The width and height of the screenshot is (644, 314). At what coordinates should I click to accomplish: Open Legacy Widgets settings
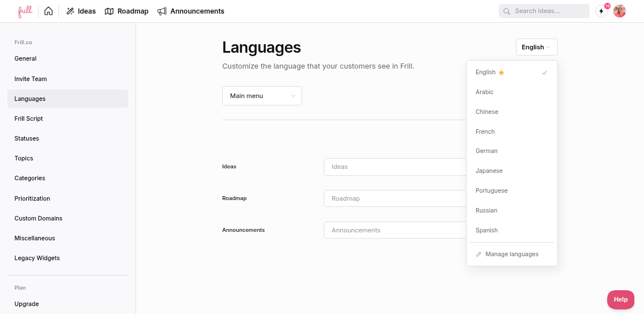pyautogui.click(x=68, y=258)
